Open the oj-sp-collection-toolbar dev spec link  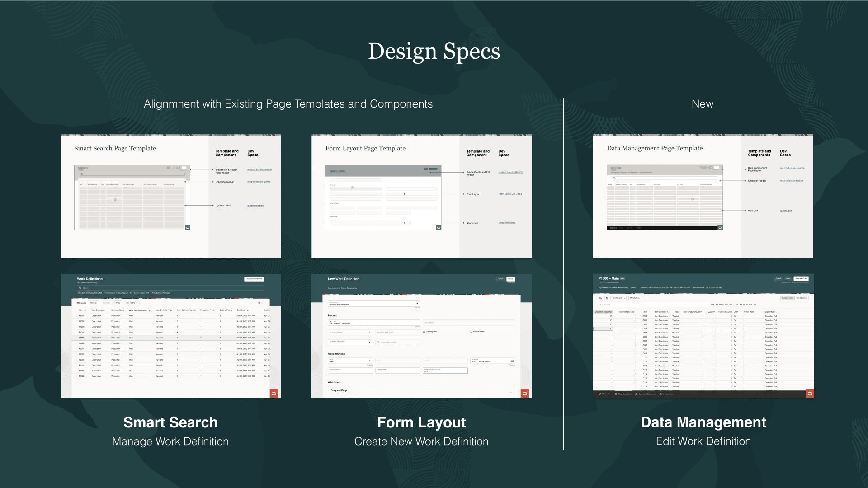click(x=259, y=182)
